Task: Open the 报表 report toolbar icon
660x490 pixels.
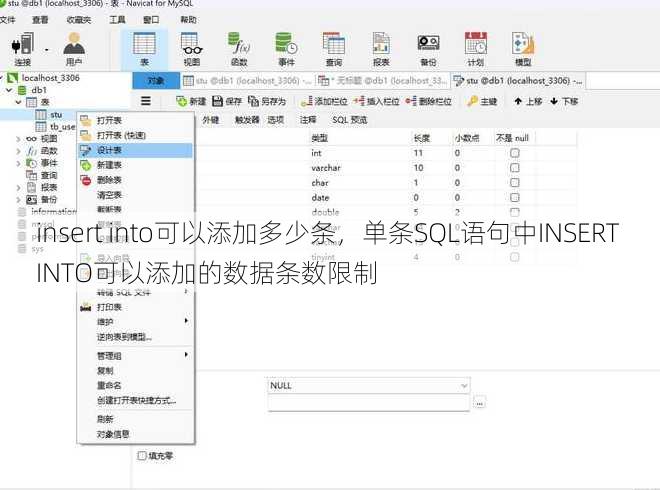Action: (x=381, y=49)
